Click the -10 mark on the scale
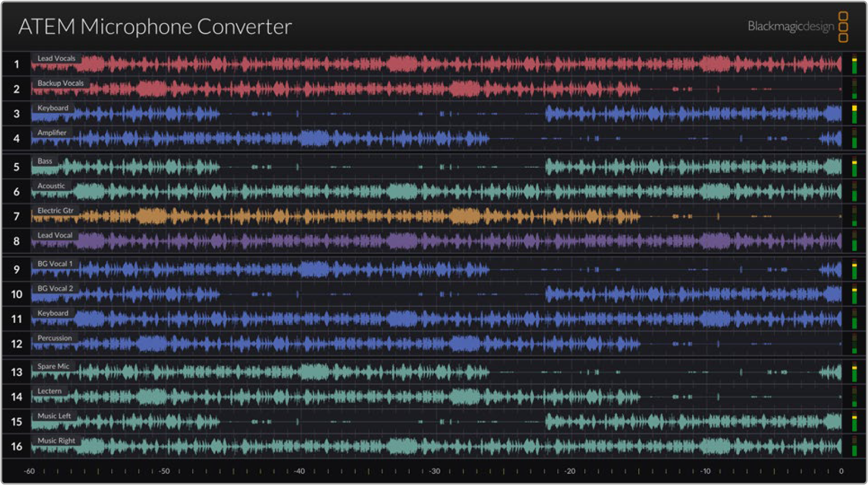 tap(705, 471)
